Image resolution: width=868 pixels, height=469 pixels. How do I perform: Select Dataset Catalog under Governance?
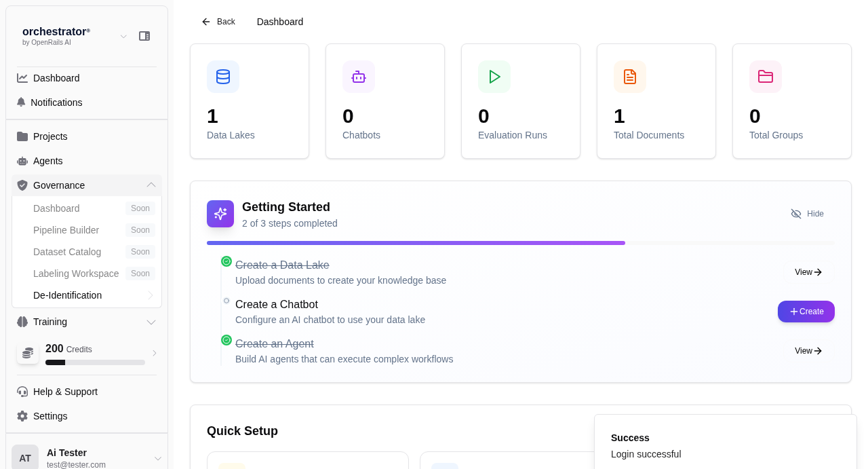pyautogui.click(x=67, y=252)
